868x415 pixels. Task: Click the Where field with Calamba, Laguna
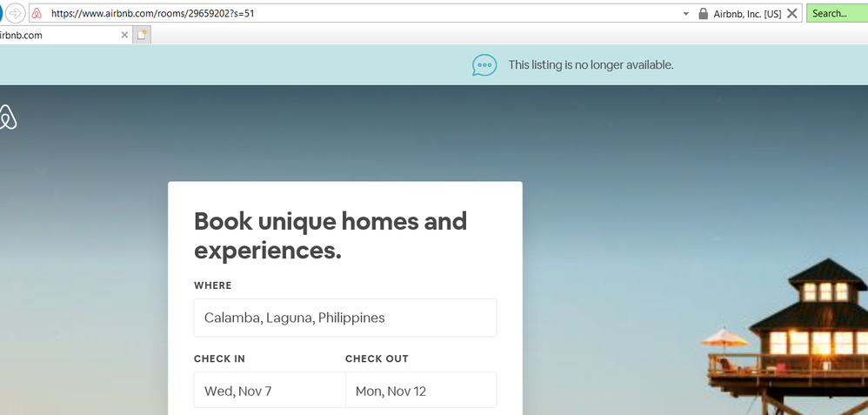point(344,318)
